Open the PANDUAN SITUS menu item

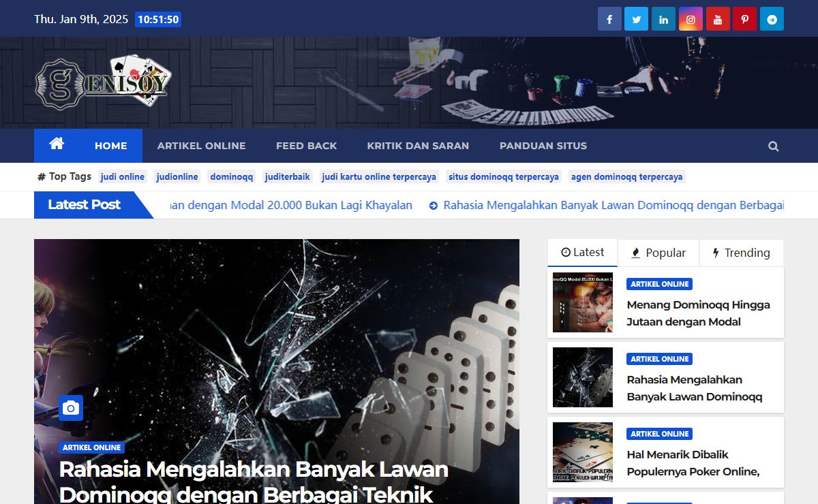(543, 145)
